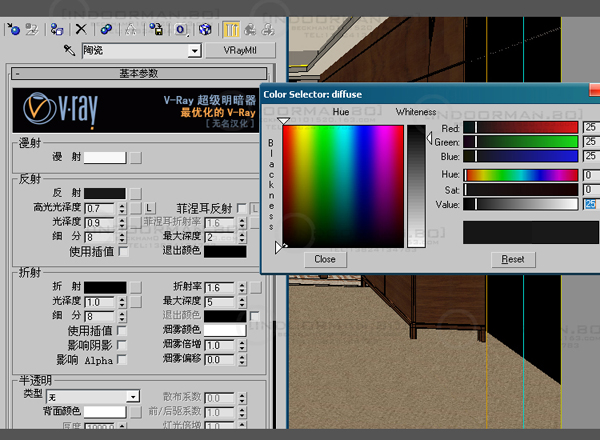Click the VRayMtl material type button

coord(245,50)
